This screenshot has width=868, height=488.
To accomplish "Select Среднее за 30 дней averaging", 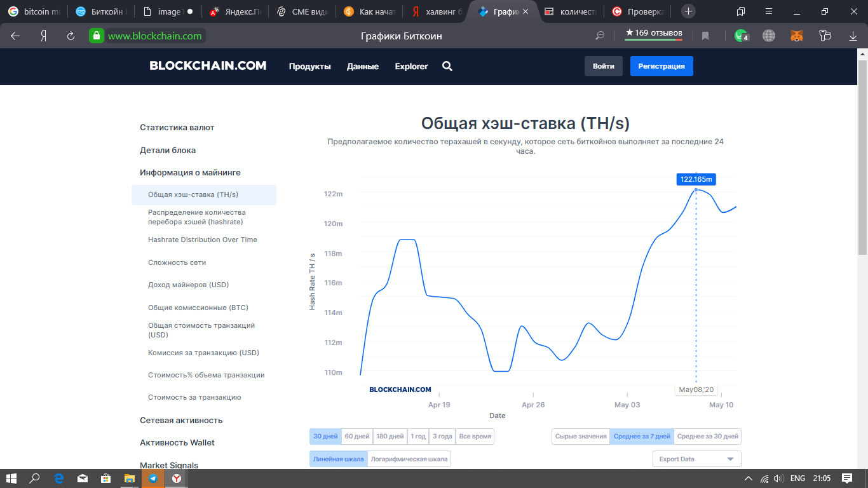I will [x=708, y=437].
